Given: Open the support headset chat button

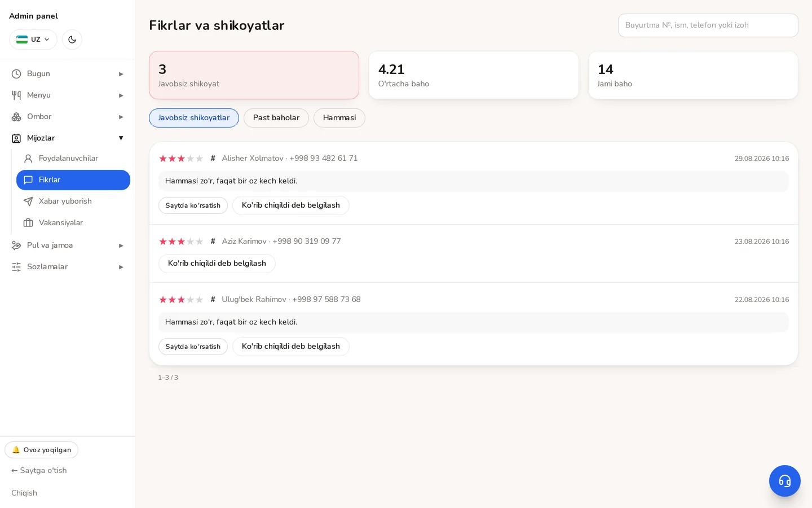Looking at the screenshot, I should click(x=785, y=481).
